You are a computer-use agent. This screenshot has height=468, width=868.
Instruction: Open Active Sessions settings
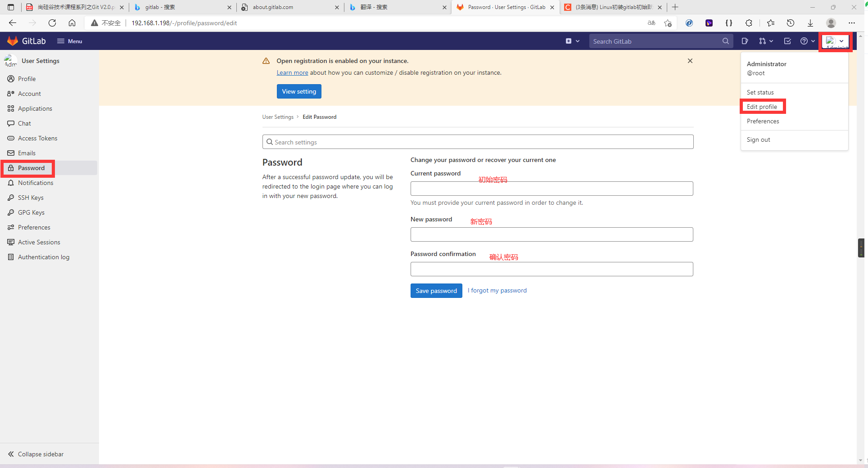click(39, 242)
